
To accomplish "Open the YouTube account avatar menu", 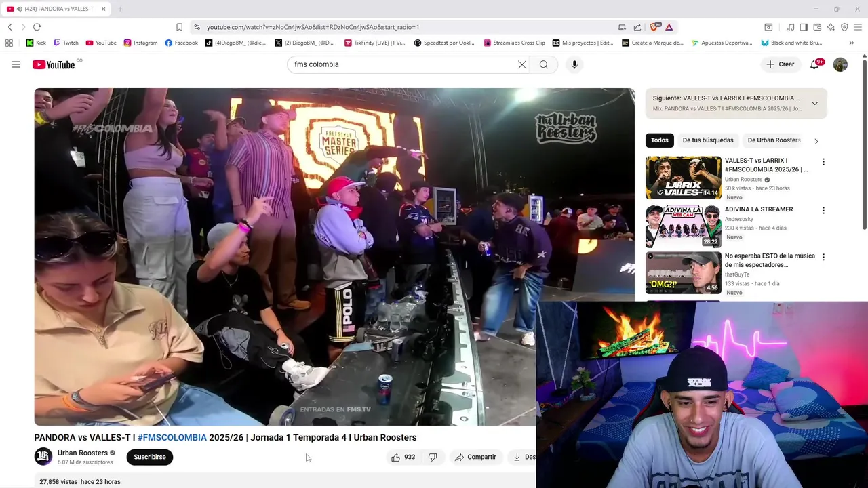I will pyautogui.click(x=840, y=64).
